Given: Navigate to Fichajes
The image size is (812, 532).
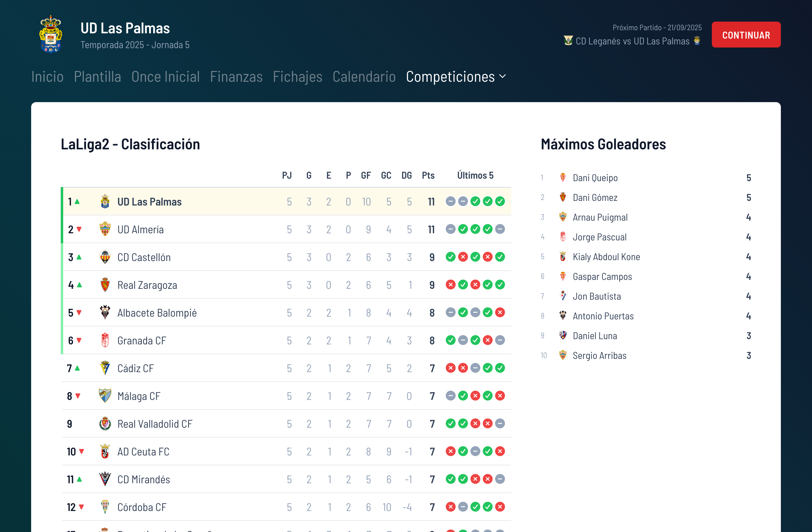Looking at the screenshot, I should [297, 77].
